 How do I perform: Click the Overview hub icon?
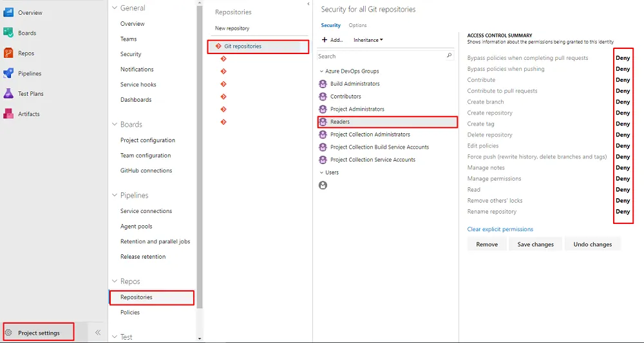[8, 12]
